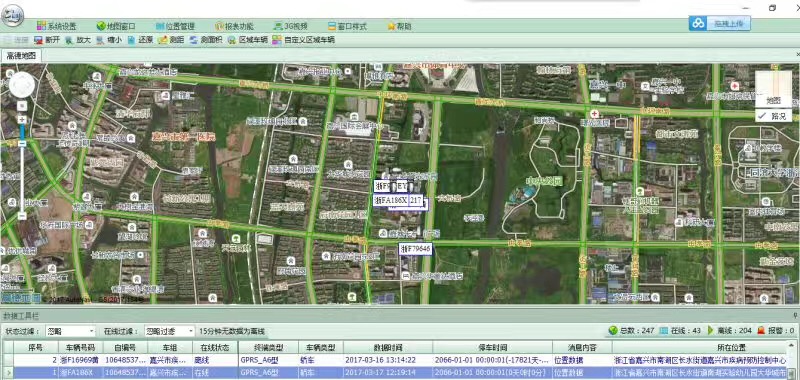
Task: Select the 放大 zoom-in tool
Action: coord(78,40)
